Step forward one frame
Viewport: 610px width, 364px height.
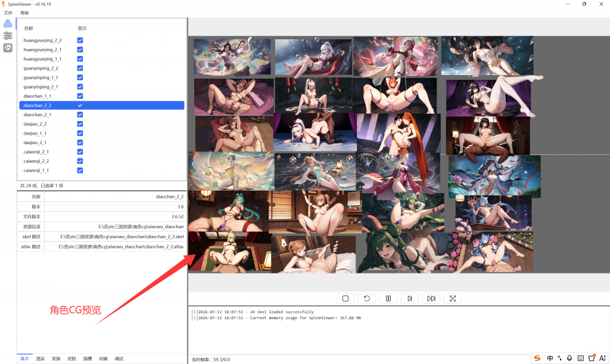(x=410, y=298)
